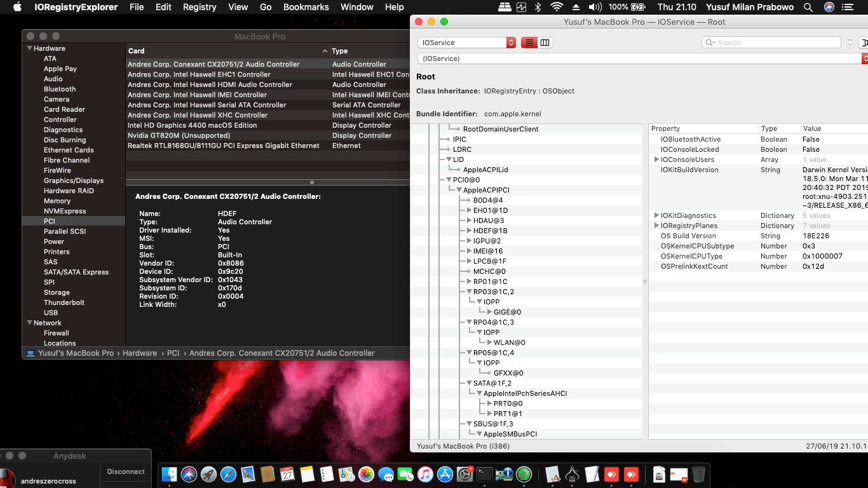The image size is (868, 488).
Task: Switch IORegistryExplorer to list view
Action: tap(529, 43)
